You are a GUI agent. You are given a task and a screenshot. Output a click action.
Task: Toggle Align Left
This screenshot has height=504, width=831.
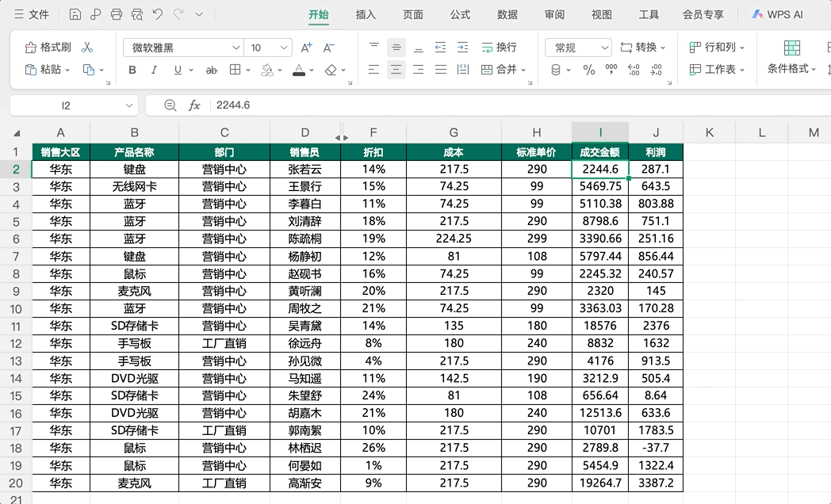click(x=374, y=70)
